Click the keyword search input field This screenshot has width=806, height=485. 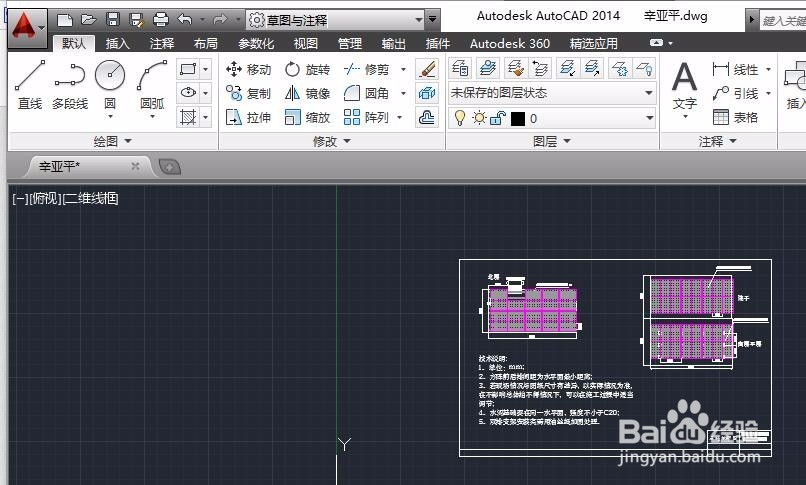click(x=782, y=21)
